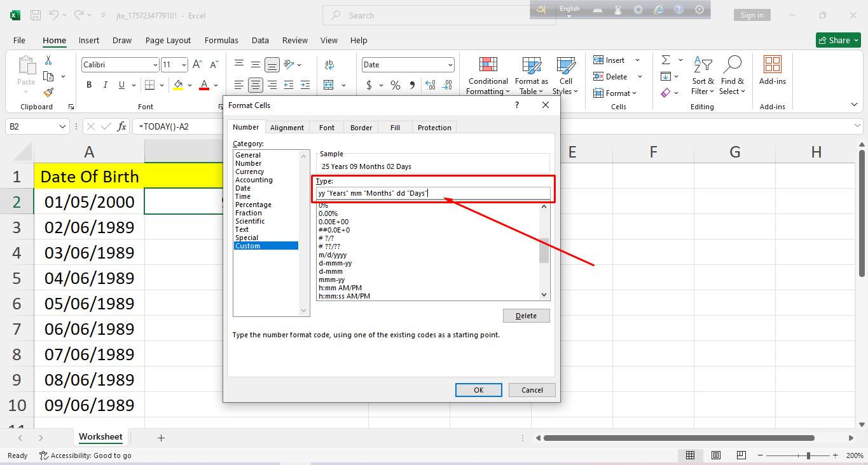Open Sort & Filter tool
Image resolution: width=868 pixels, height=465 pixels.
(x=703, y=65)
